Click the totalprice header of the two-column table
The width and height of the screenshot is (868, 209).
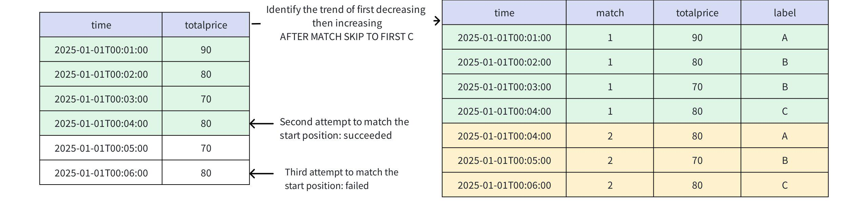(206, 25)
